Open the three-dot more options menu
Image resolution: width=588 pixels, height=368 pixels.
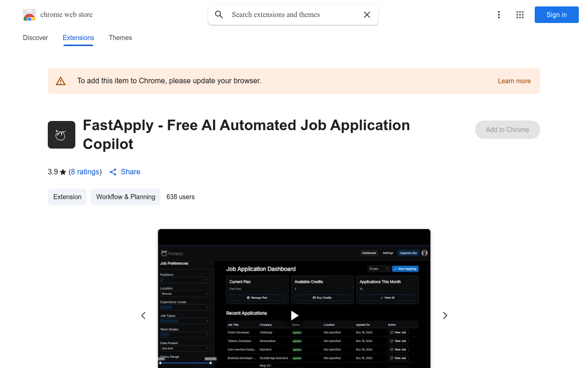[499, 15]
